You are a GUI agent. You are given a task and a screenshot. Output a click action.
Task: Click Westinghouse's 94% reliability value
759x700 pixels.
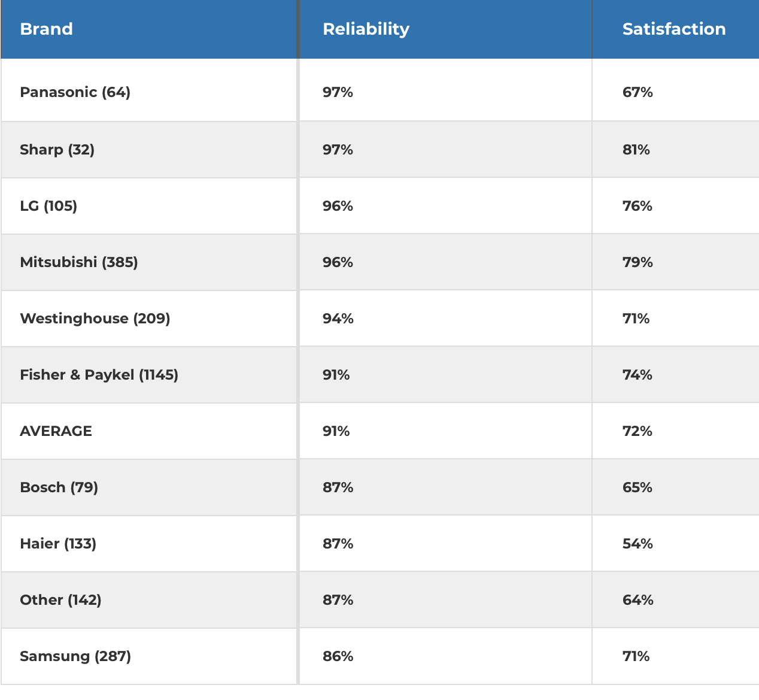(338, 319)
